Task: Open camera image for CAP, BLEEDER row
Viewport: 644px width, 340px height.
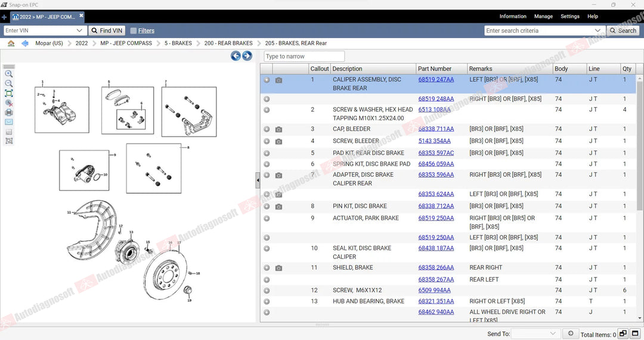Action: [278, 130]
